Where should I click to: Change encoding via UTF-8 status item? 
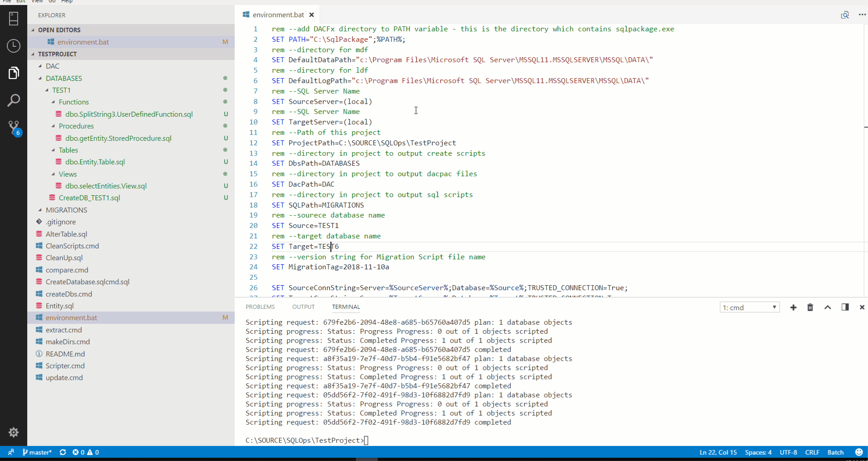789,452
